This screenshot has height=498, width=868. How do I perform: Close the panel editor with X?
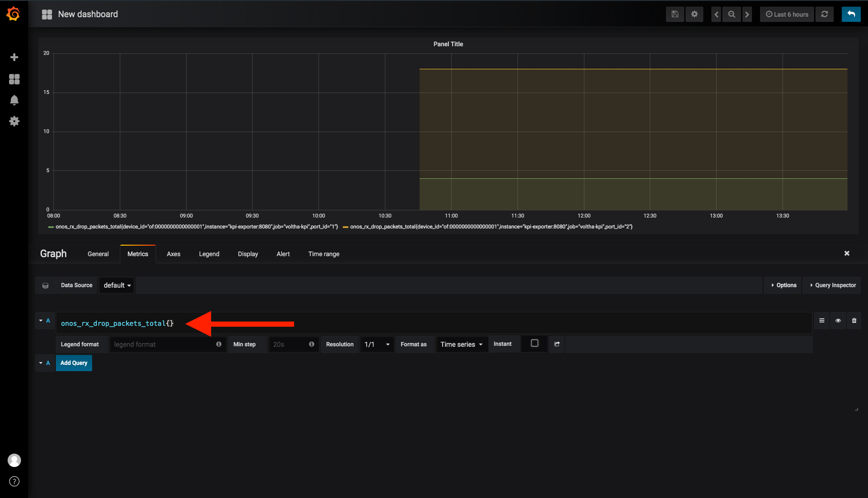click(847, 253)
